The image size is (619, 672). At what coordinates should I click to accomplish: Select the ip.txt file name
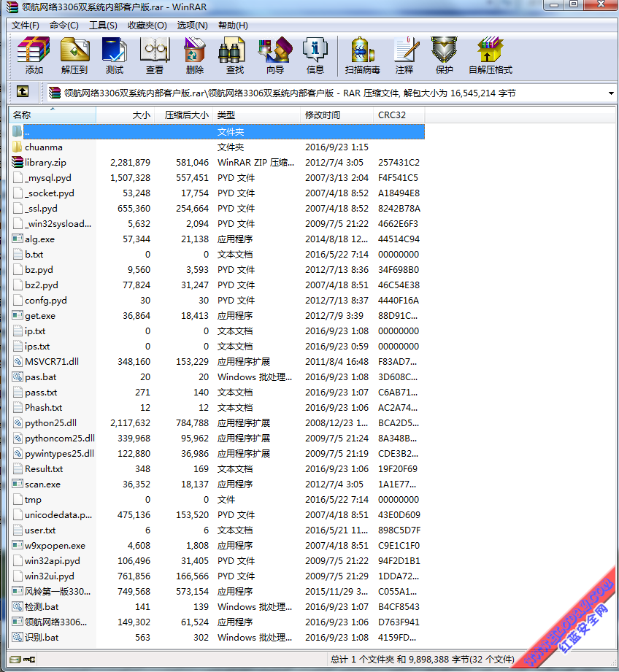(x=35, y=331)
